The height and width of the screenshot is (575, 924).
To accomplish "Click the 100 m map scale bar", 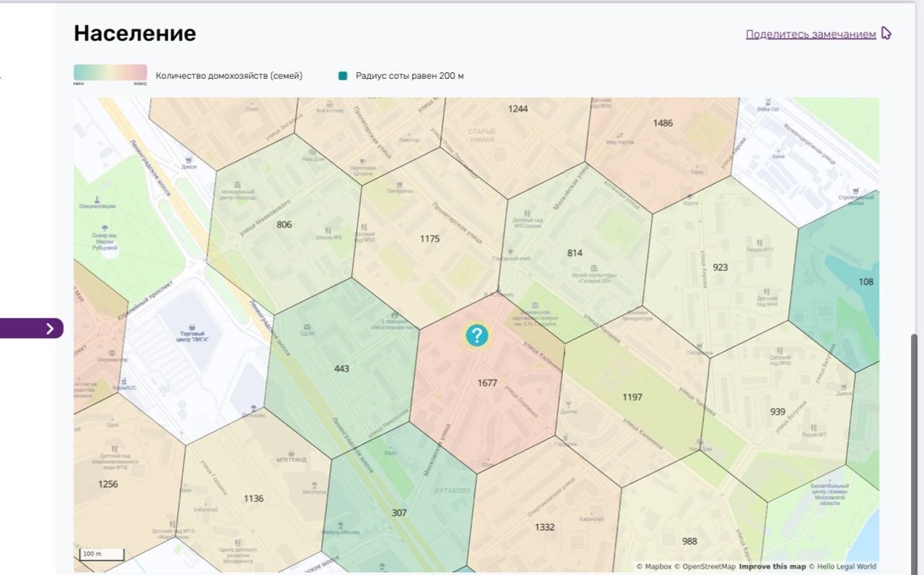I will click(x=102, y=555).
